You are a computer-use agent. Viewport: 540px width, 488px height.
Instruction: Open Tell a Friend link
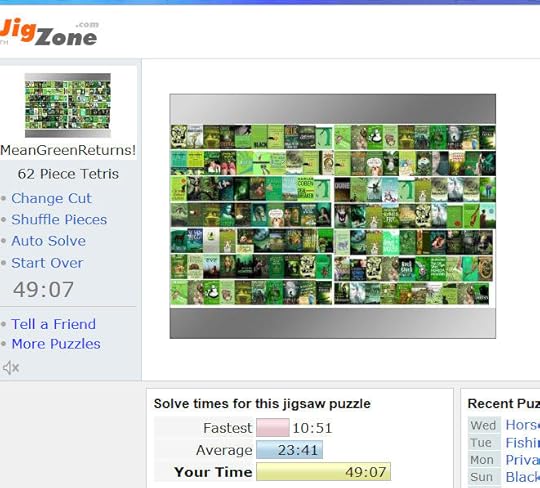pos(53,324)
